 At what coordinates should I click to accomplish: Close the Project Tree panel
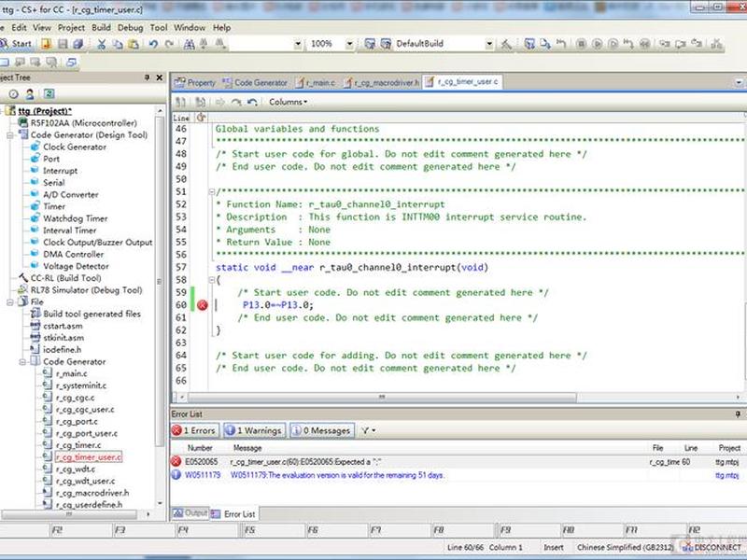160,77
